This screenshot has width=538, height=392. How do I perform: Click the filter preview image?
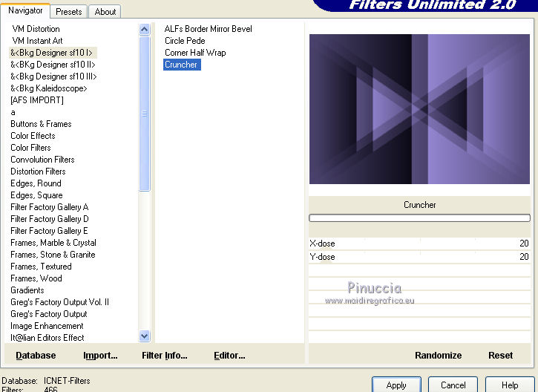click(x=419, y=109)
